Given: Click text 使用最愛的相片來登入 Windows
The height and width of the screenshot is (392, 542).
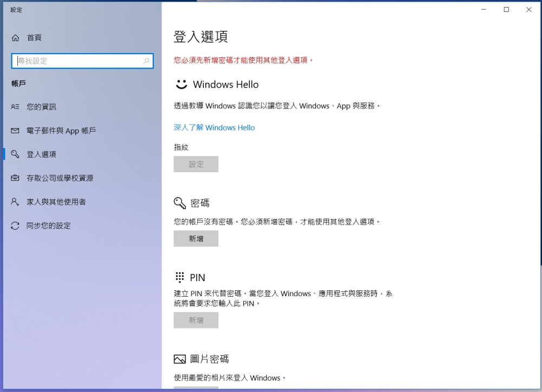Looking at the screenshot, I should point(230,378).
